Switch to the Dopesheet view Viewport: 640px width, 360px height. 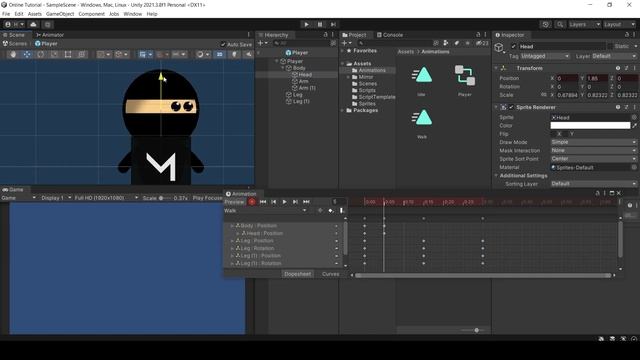pyautogui.click(x=298, y=274)
